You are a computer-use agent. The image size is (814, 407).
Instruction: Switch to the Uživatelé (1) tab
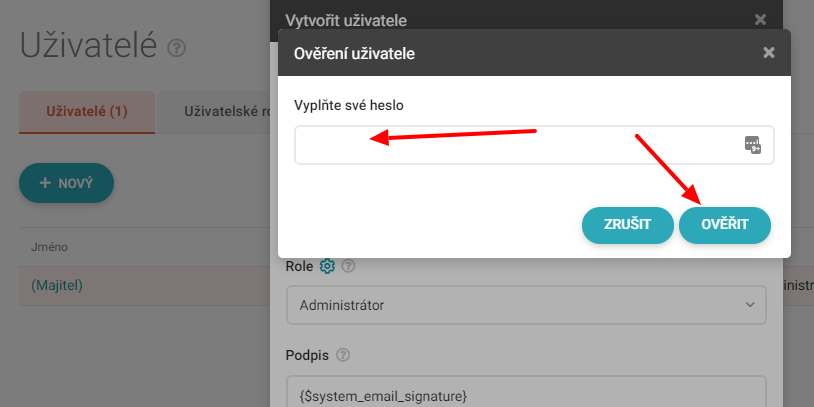[x=87, y=111]
